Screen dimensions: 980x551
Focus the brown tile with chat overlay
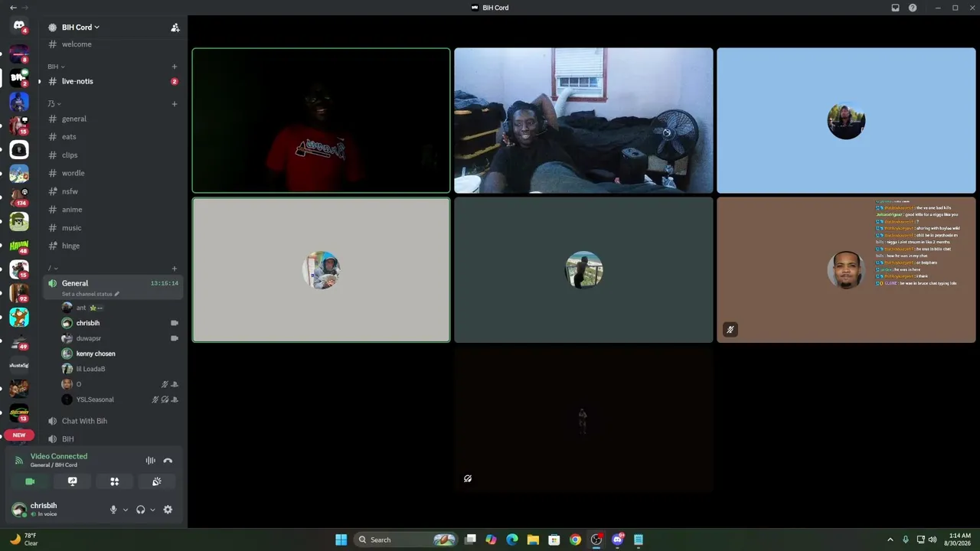click(846, 269)
